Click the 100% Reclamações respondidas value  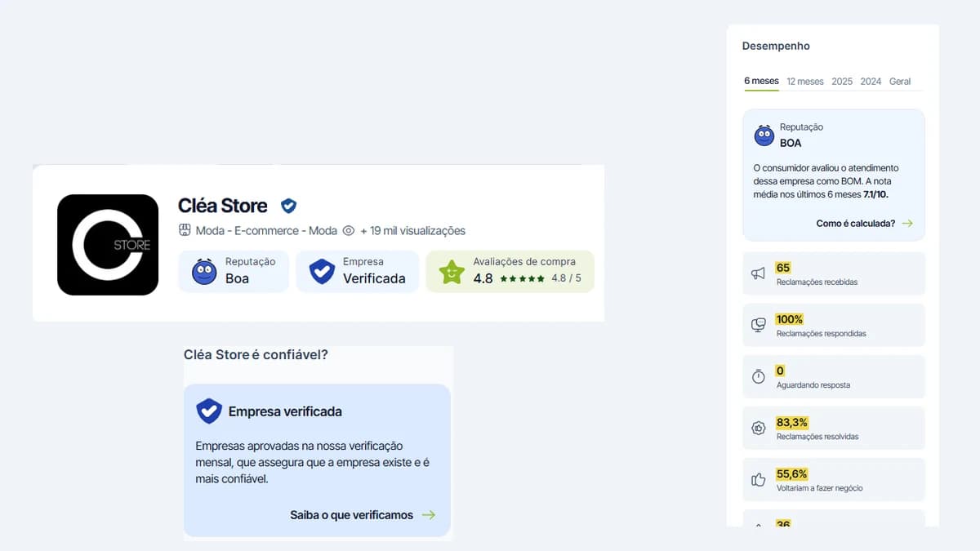click(790, 319)
